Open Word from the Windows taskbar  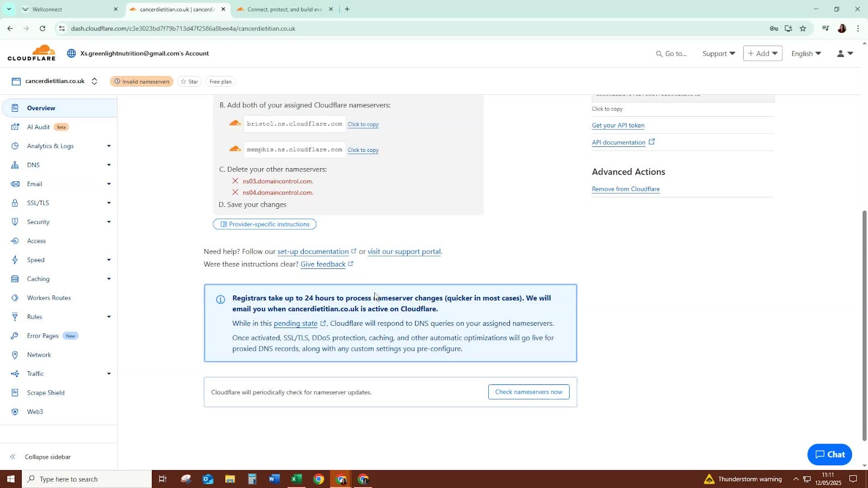tap(274, 479)
